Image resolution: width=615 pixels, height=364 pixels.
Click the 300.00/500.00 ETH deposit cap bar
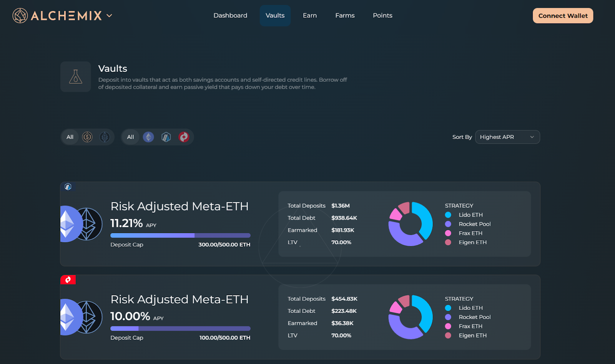coord(180,235)
